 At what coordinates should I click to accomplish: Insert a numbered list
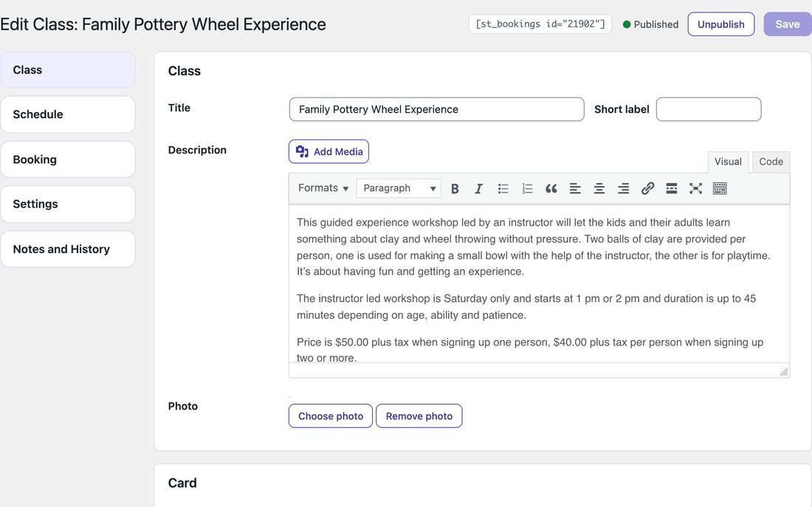[527, 188]
